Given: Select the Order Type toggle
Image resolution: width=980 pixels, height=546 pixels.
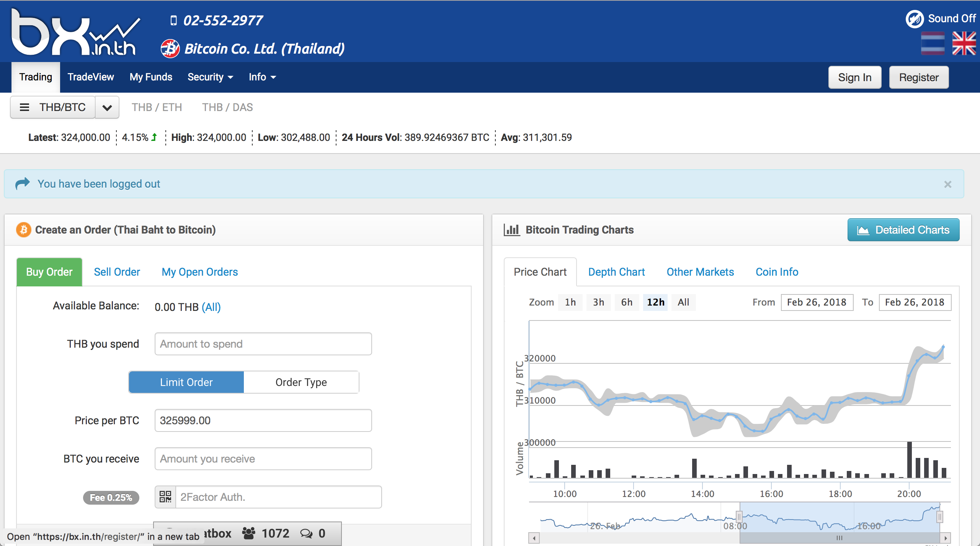Looking at the screenshot, I should coord(301,382).
